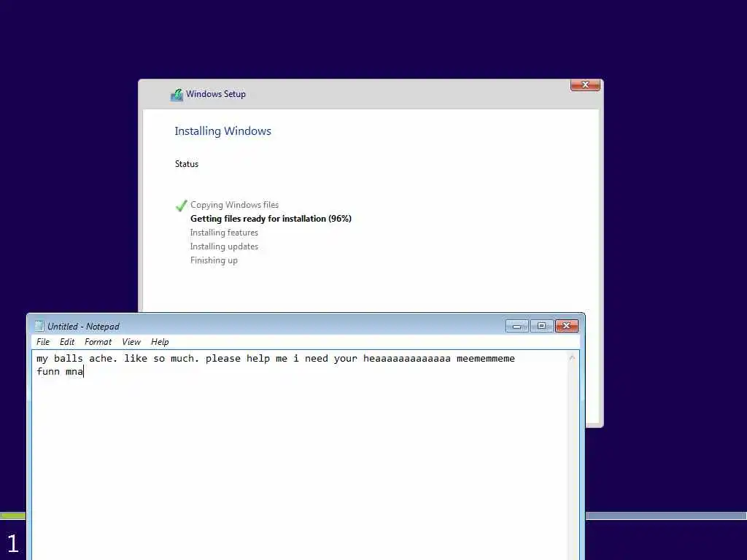The height and width of the screenshot is (560, 747).
Task: Click the step number 1 indicator
Action: (13, 543)
